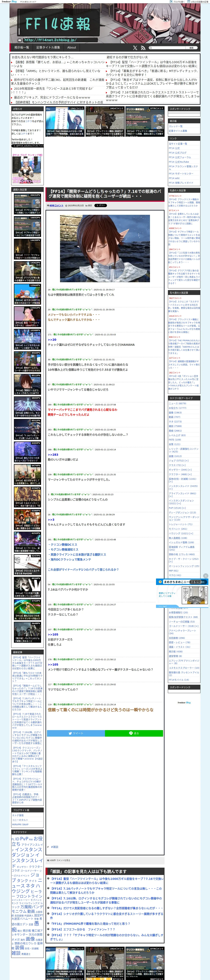
Task: Open FF14 公式YouTube in the リンク sidebar
Action: coord(179,162)
